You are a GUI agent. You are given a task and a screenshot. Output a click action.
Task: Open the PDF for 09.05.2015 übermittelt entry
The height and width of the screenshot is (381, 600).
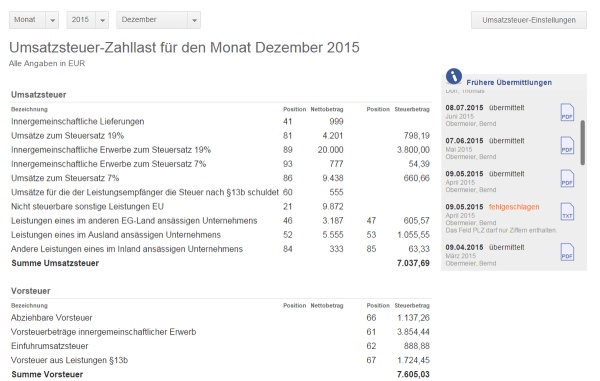point(567,178)
